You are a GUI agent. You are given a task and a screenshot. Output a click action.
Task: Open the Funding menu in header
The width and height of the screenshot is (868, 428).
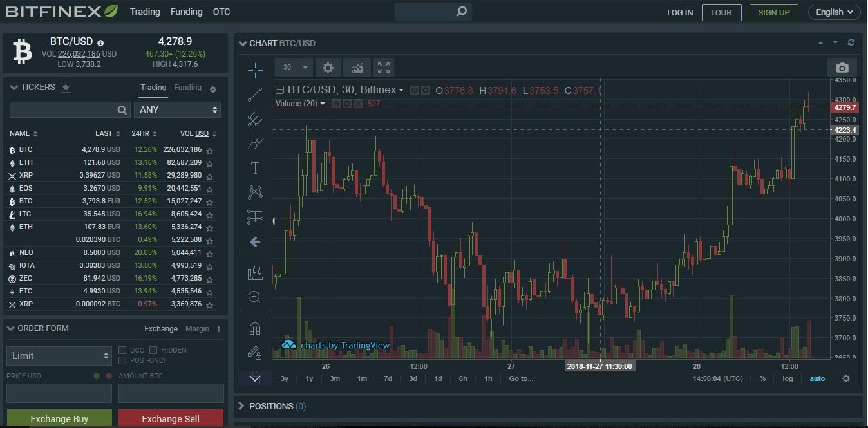click(x=187, y=12)
